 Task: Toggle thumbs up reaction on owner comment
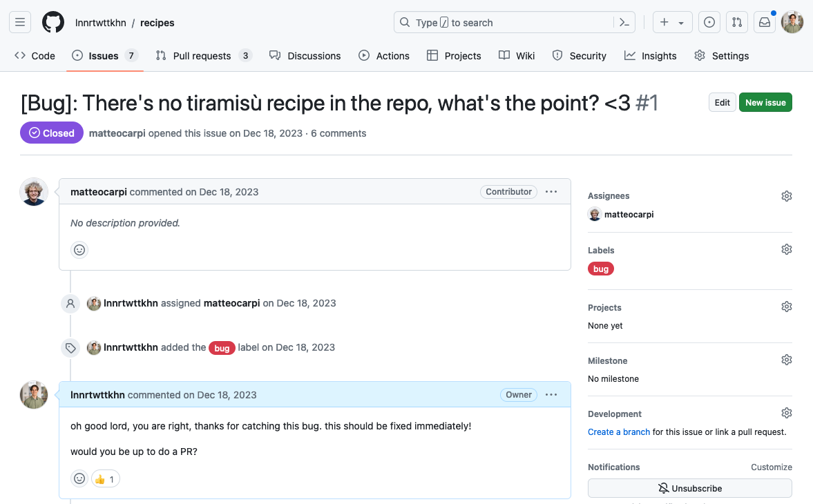coord(105,478)
